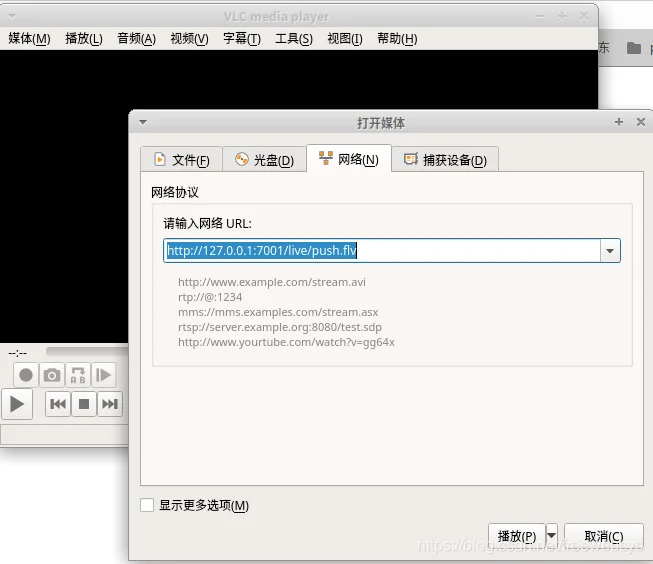Click the 网络协议 group label
This screenshot has width=653, height=564.
174,192
